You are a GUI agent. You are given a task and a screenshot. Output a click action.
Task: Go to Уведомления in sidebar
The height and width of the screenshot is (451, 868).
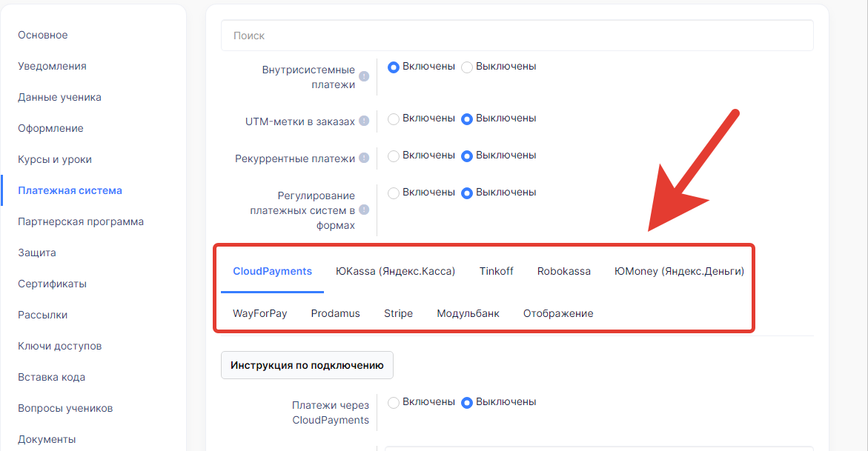(52, 66)
